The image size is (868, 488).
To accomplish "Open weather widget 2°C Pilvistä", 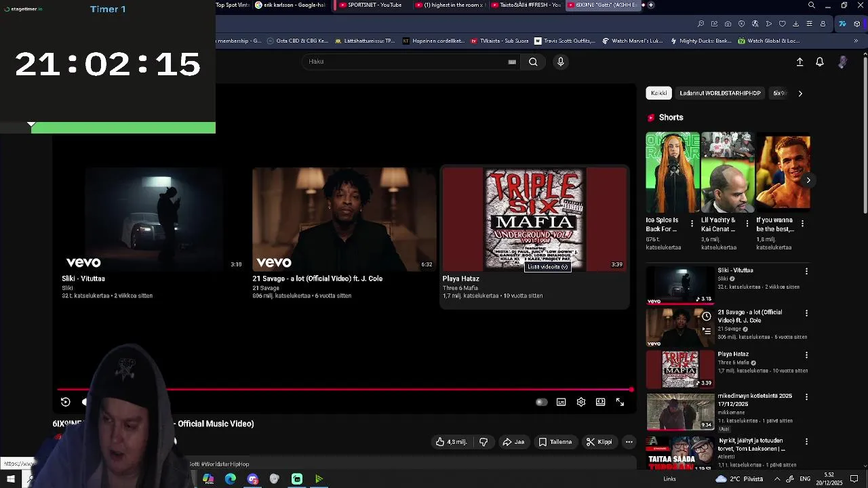I will pyautogui.click(x=739, y=479).
